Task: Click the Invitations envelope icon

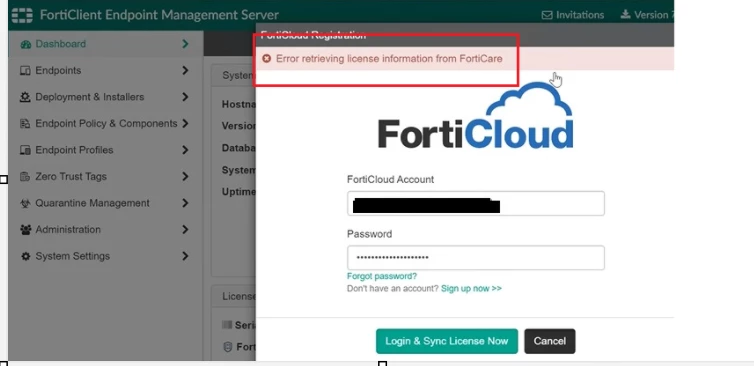Action: (x=547, y=15)
